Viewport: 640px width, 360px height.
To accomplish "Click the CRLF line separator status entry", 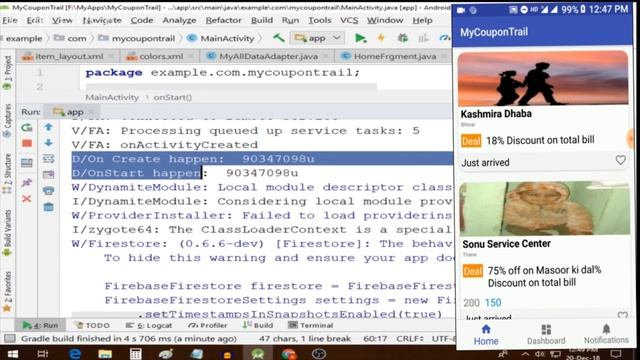I will pyautogui.click(x=410, y=338).
